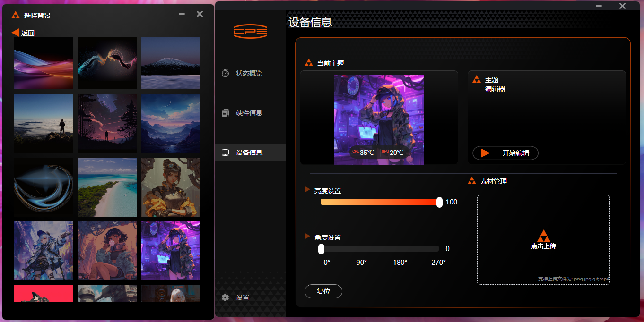Click the current theme preview image
This screenshot has height=322, width=644.
point(379,120)
